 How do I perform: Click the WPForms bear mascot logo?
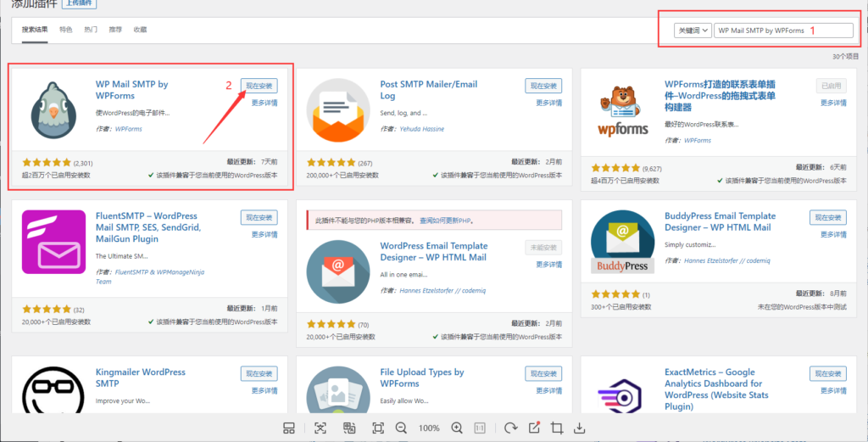[623, 111]
